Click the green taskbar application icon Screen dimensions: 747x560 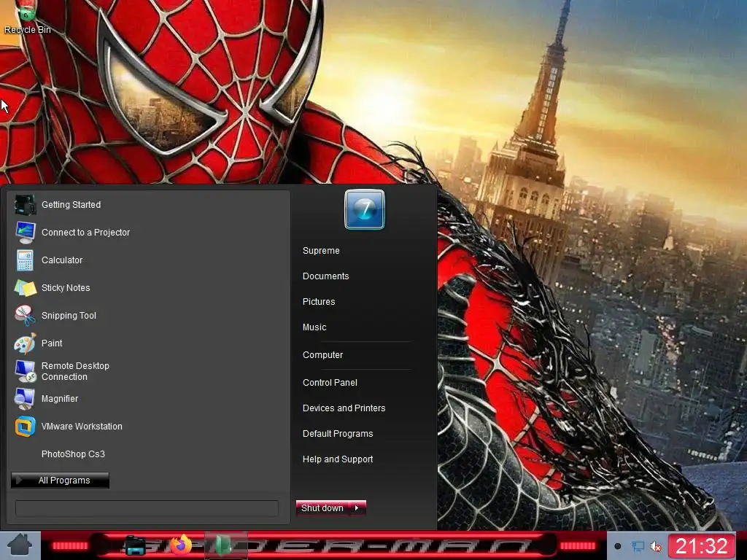tap(225, 545)
